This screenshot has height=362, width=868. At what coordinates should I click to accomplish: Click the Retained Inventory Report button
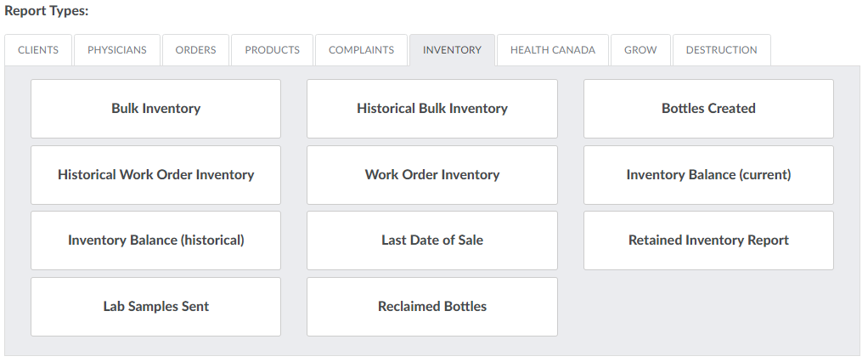(x=708, y=240)
